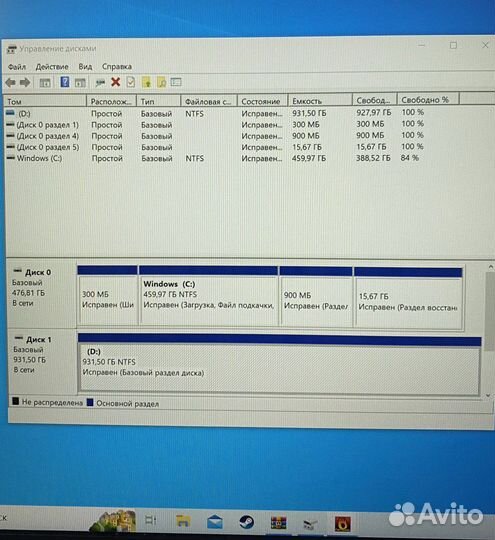Click the blue question mark help icon
Viewport: 495px width, 540px height.
(64, 82)
